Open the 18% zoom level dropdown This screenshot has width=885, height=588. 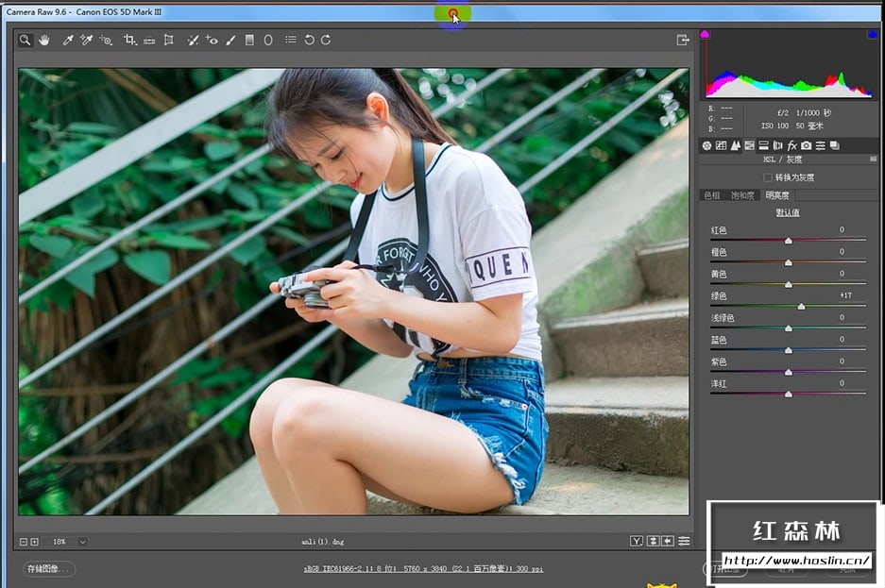tap(82, 542)
